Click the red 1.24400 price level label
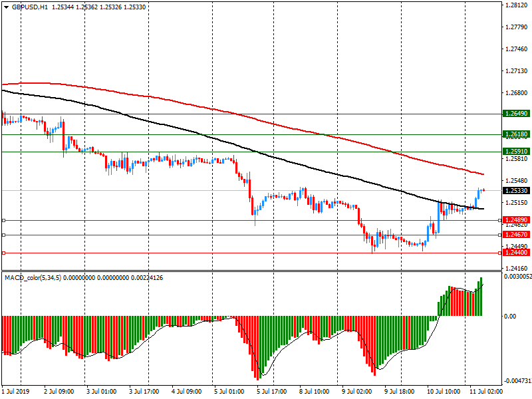 tap(517, 253)
